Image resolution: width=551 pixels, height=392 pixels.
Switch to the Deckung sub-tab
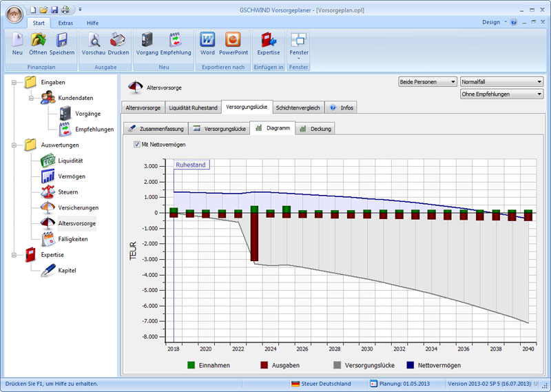(316, 128)
